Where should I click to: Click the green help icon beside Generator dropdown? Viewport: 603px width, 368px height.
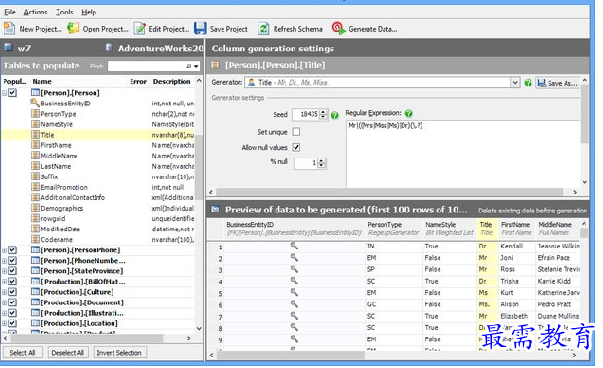coord(528,83)
